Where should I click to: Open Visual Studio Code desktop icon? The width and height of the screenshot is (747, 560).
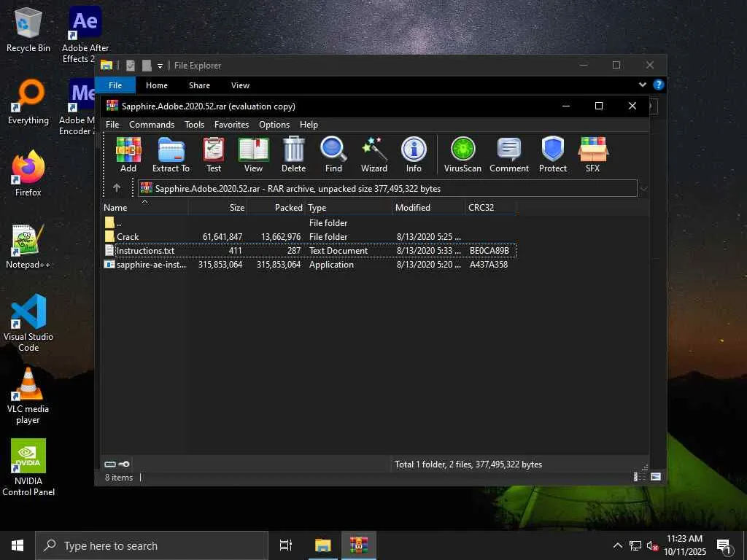(x=28, y=323)
